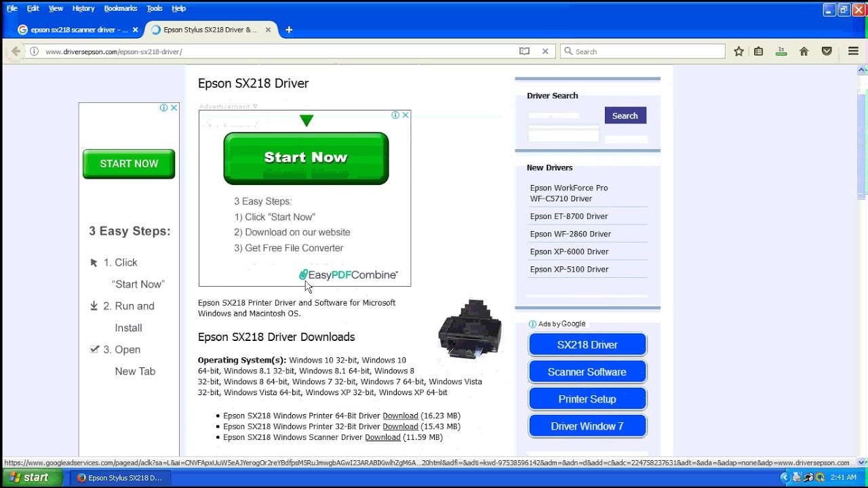
Task: Open the Edit menu
Action: pos(33,8)
